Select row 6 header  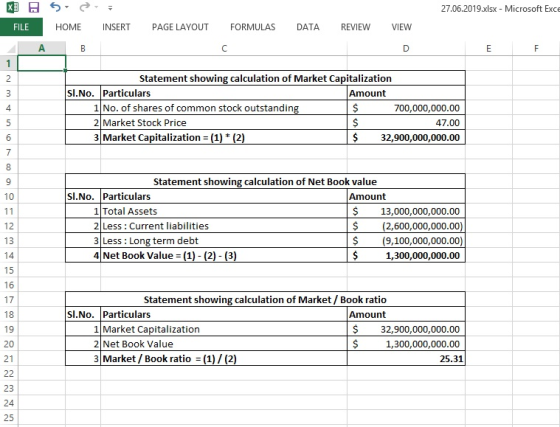(9, 137)
